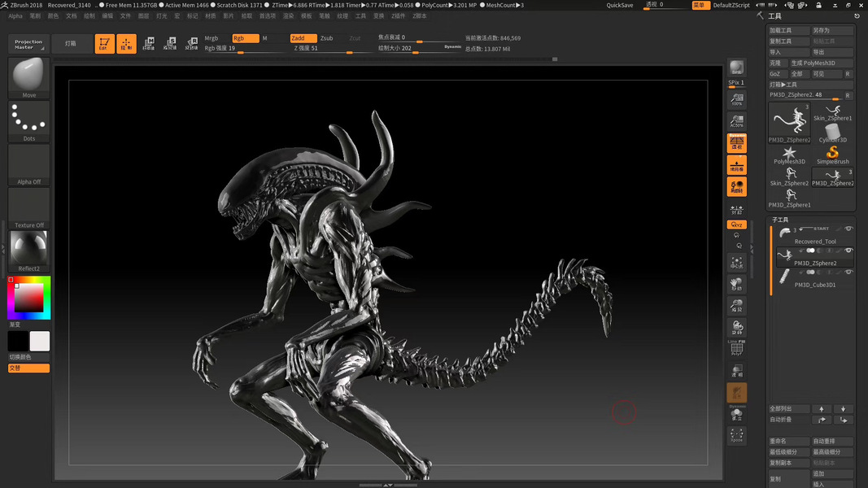
Task: Toggle the Dynamic perspective icon
Action: click(x=736, y=143)
